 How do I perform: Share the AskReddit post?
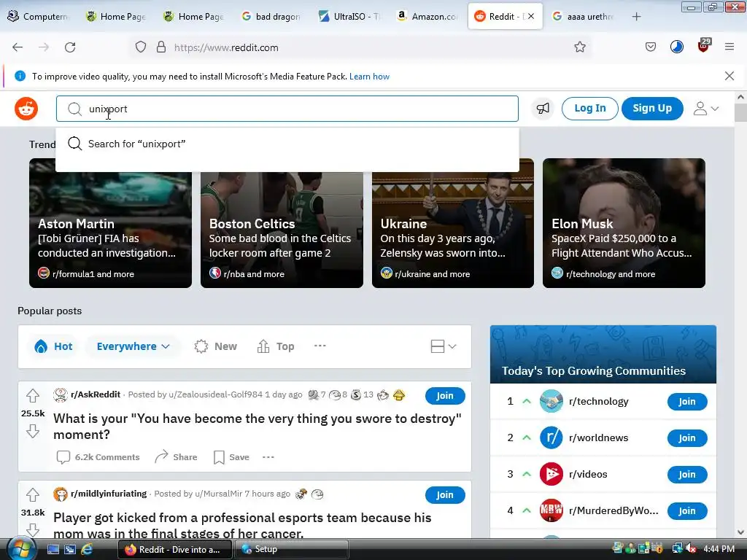(176, 457)
